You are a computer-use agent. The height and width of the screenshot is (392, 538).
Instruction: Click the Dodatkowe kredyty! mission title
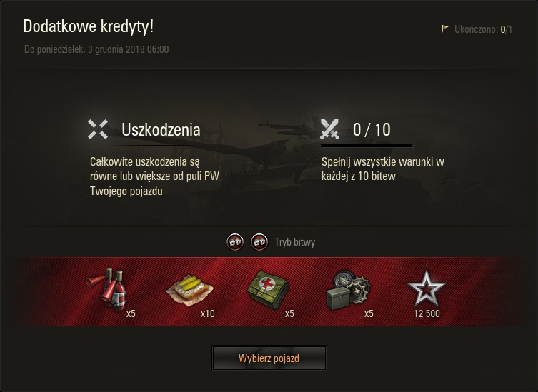[88, 26]
